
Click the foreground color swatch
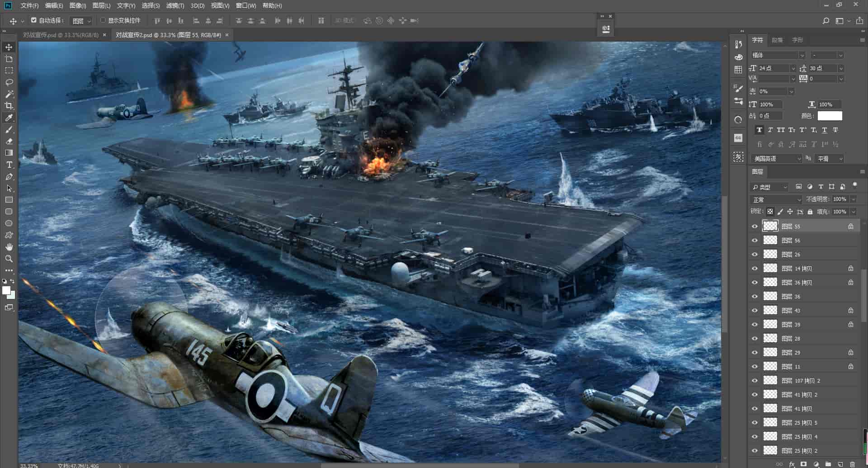pyautogui.click(x=6, y=290)
